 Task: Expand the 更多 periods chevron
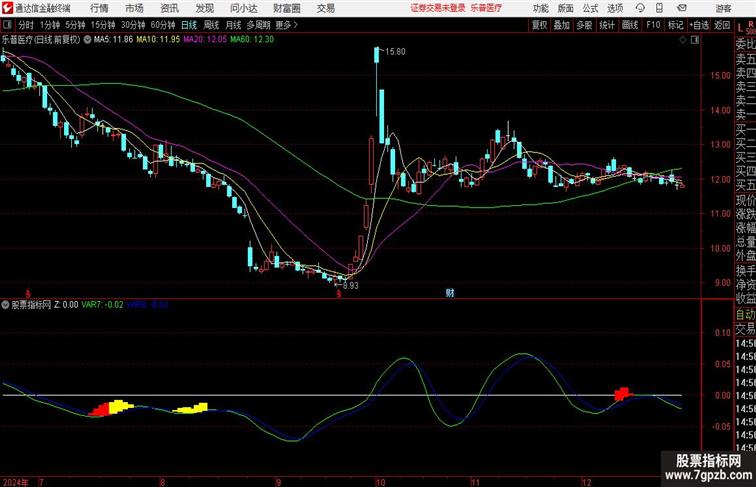pyautogui.click(x=295, y=25)
